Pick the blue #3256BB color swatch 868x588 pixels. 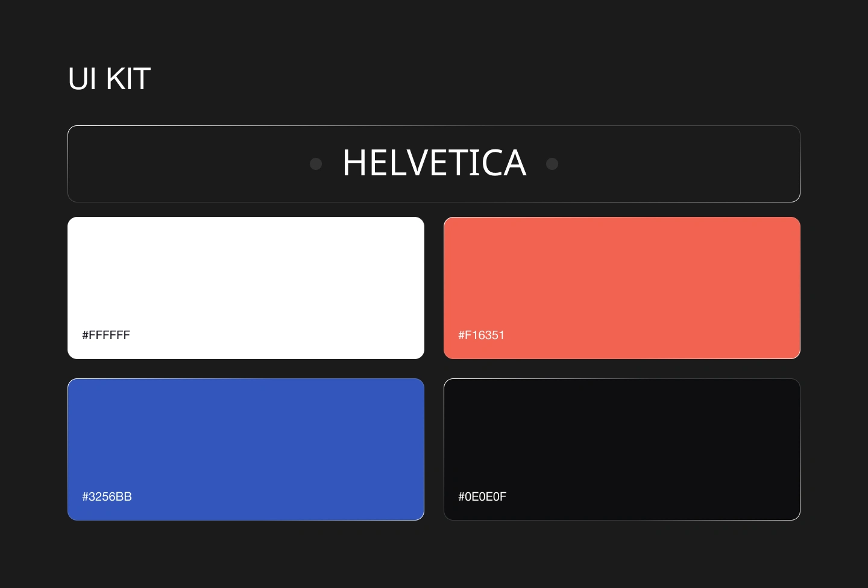[x=246, y=449]
